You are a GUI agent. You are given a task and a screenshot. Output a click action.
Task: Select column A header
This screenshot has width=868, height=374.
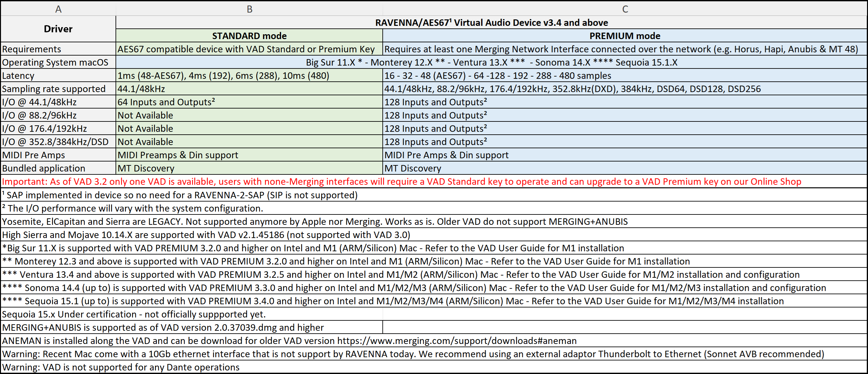tap(58, 9)
